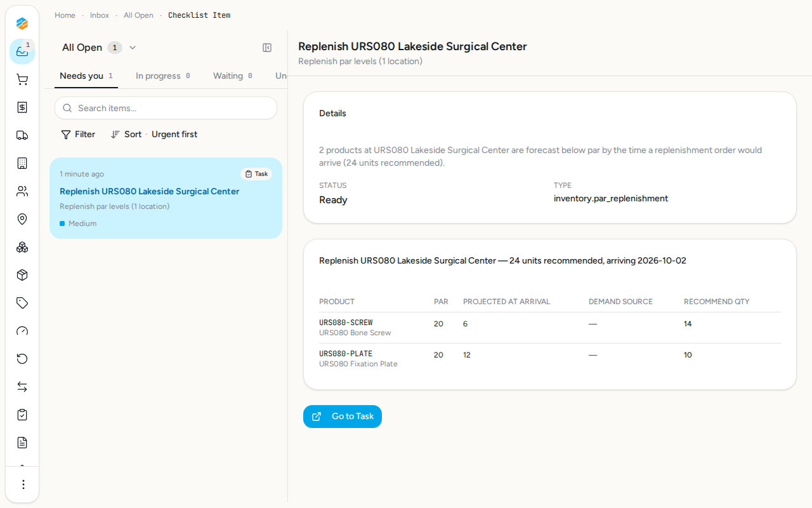Viewport: 812px width, 508px height.
Task: Open the location pin sidebar icon
Action: pyautogui.click(x=22, y=219)
